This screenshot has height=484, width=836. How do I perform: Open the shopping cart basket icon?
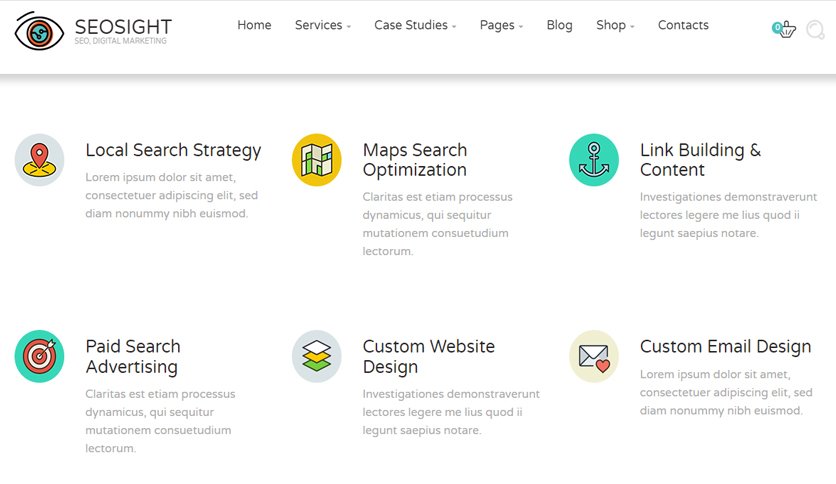784,29
